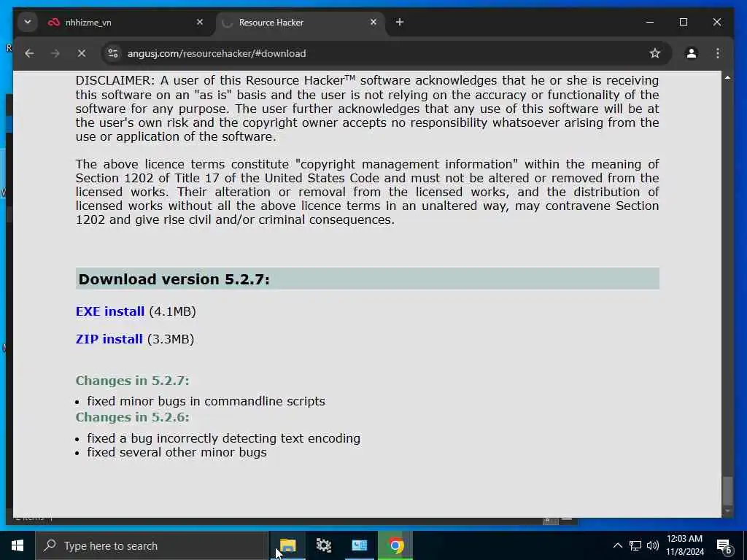The image size is (747, 560).
Task: Open File Explorer from the taskbar
Action: (x=287, y=545)
